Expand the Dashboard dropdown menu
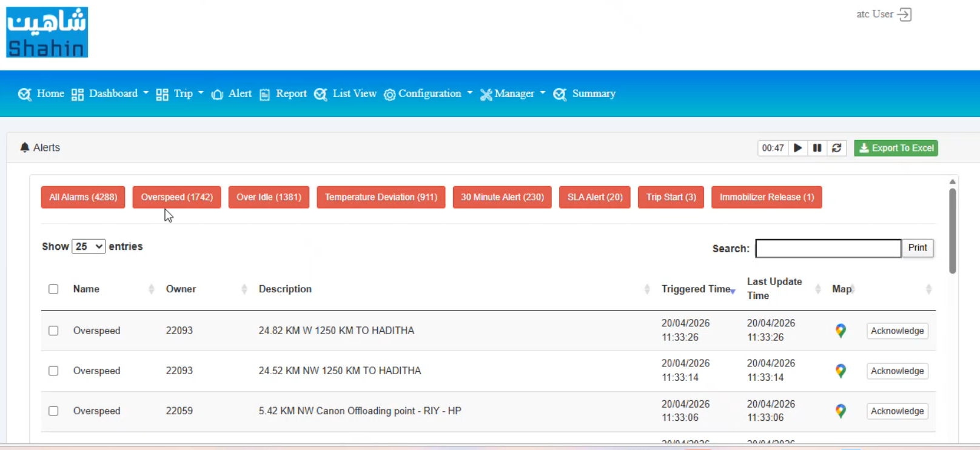This screenshot has width=980, height=450. click(146, 93)
